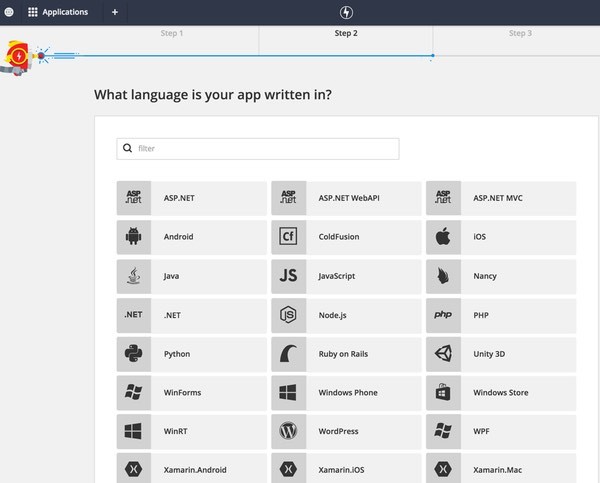Image resolution: width=600 pixels, height=483 pixels.
Task: Choose the php logo icon
Action: point(443,315)
